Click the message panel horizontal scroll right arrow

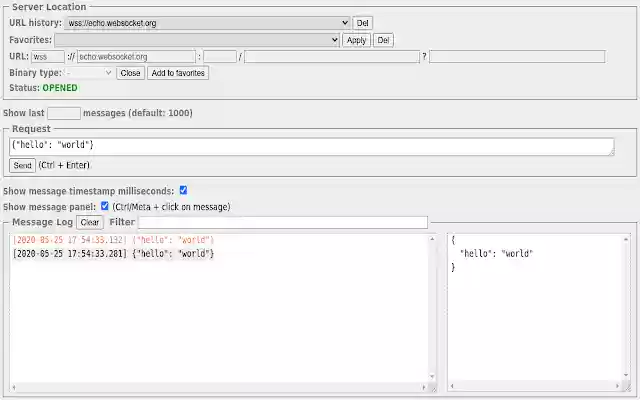point(618,386)
